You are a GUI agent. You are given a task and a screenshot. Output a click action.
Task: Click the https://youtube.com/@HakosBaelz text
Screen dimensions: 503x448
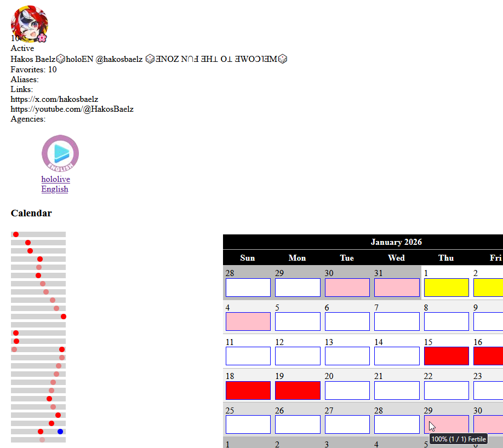click(x=72, y=109)
